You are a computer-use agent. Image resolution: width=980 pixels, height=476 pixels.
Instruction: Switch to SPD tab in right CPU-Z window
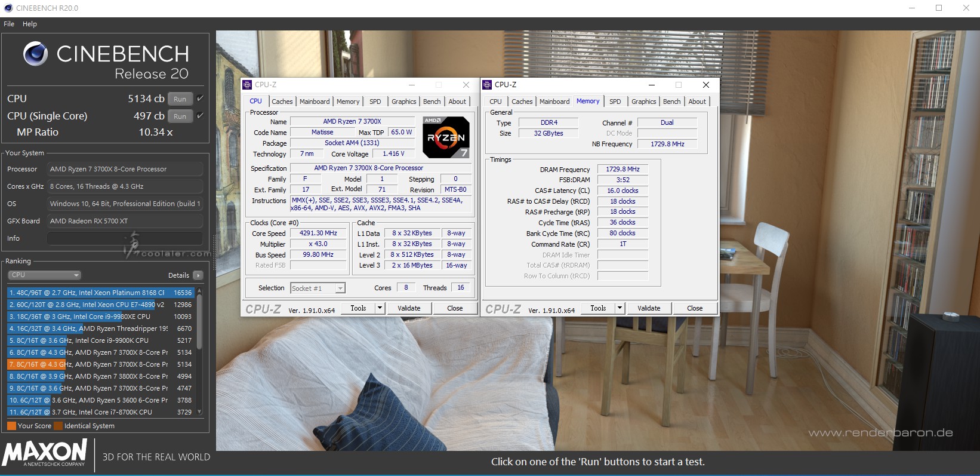[615, 102]
